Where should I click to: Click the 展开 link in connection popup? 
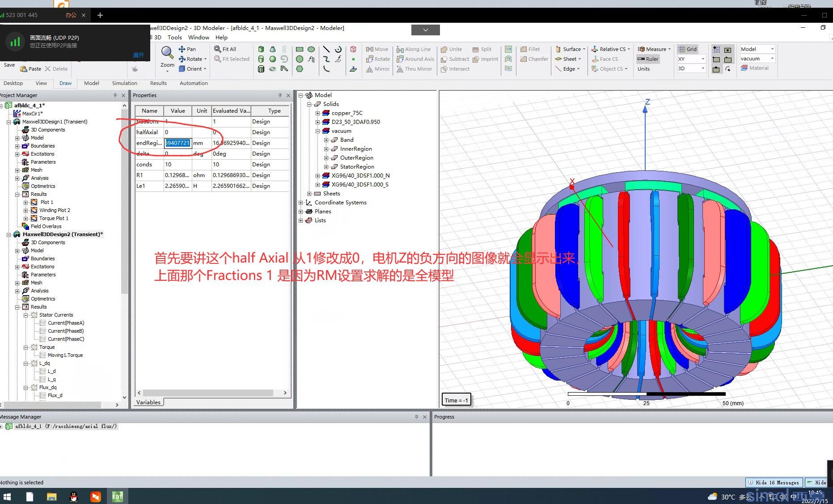click(139, 55)
